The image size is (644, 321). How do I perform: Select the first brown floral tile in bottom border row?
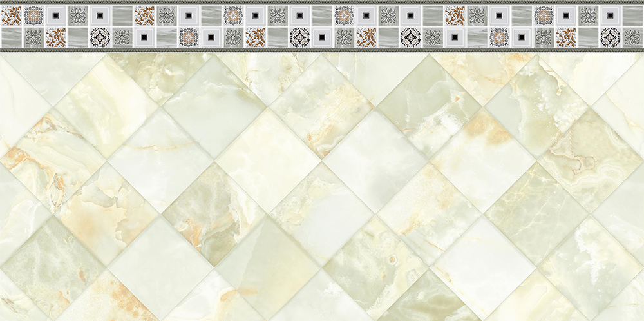pyautogui.click(x=55, y=37)
